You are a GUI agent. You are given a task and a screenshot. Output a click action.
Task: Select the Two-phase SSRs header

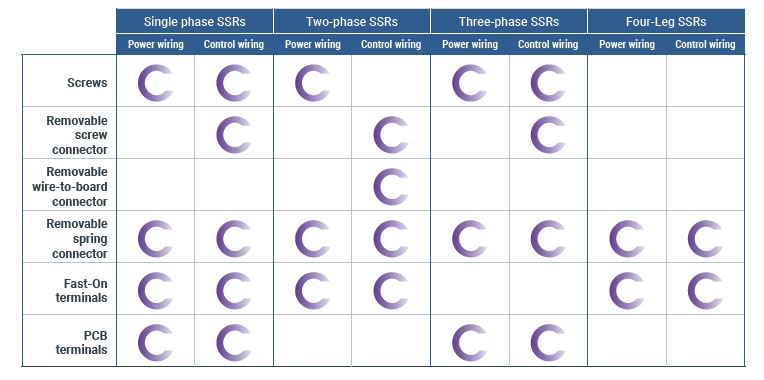pos(352,21)
